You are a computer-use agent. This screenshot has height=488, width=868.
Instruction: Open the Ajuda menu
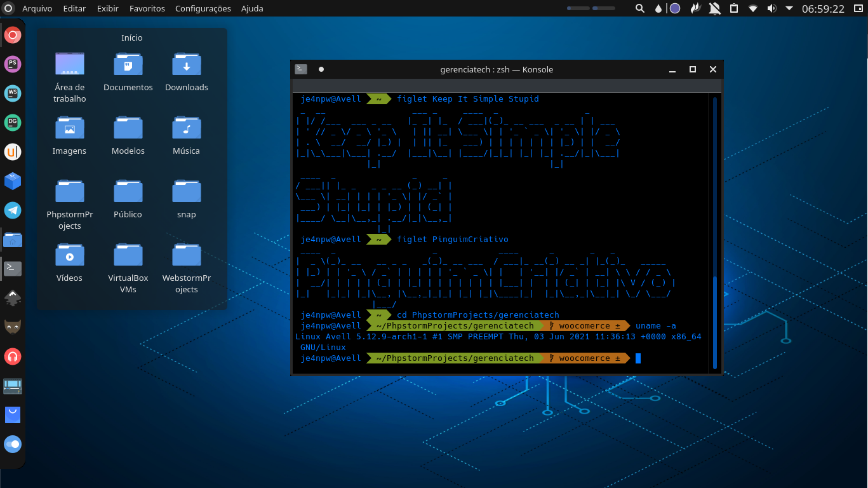click(x=252, y=8)
